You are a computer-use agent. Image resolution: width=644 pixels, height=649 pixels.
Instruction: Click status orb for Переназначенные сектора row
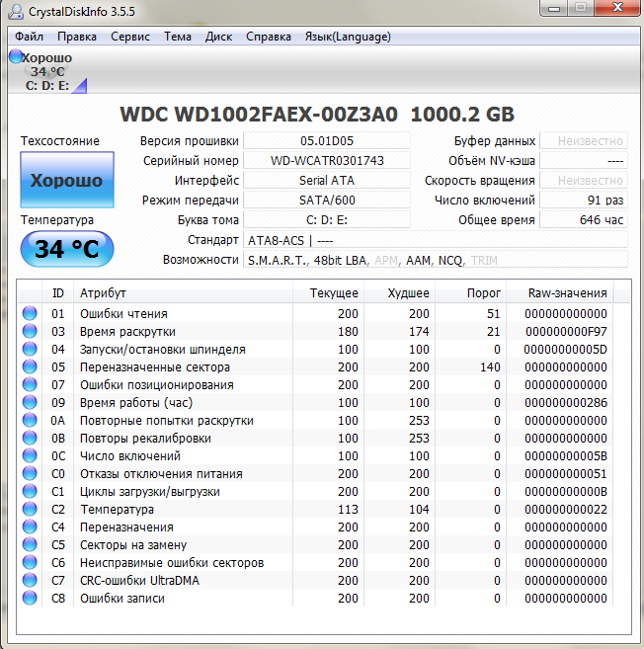31,366
